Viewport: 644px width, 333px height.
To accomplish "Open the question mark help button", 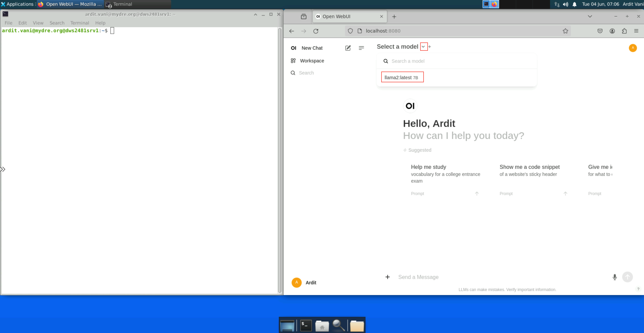I will click(638, 289).
